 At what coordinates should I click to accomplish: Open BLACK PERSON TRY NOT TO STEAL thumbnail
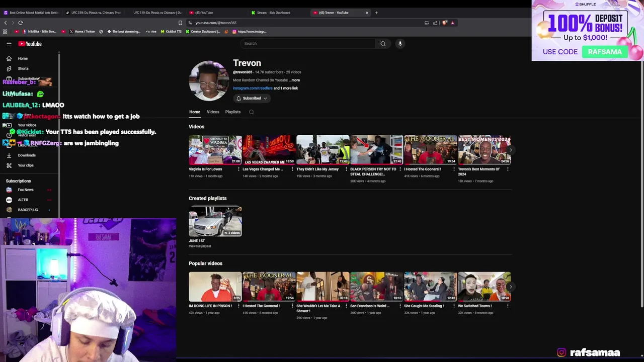coord(377,150)
